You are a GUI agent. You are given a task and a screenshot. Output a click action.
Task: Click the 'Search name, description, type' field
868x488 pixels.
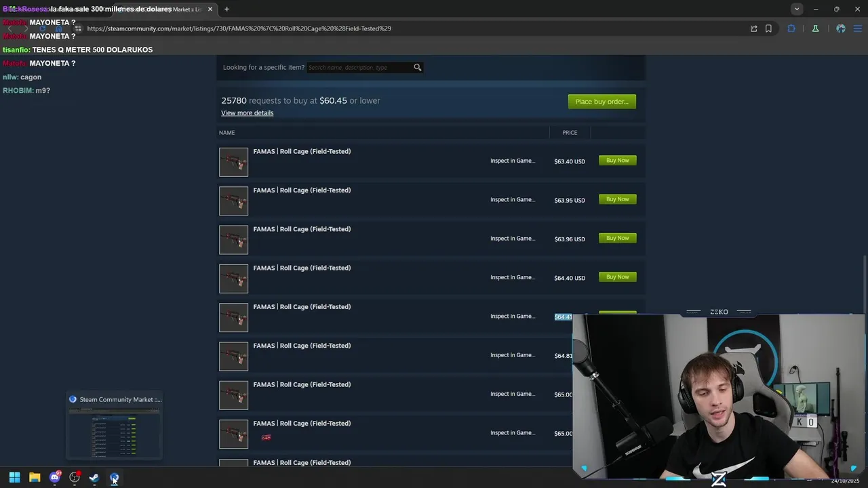359,67
